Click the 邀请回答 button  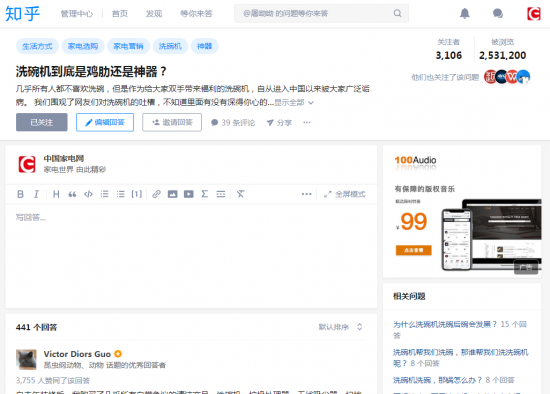pyautogui.click(x=172, y=122)
